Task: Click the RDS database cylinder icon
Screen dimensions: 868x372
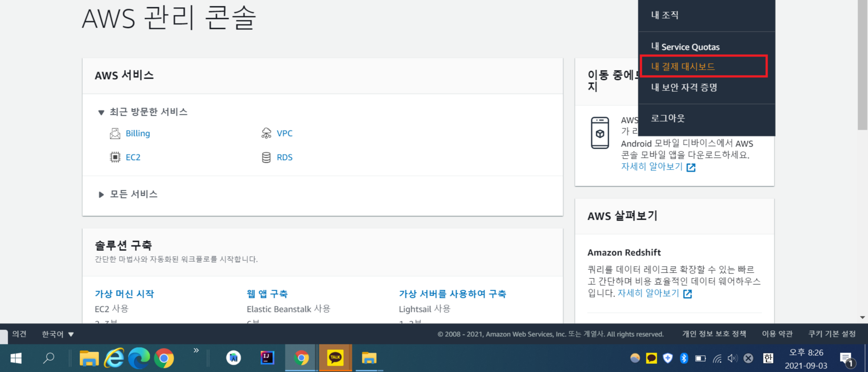Action: click(x=266, y=157)
